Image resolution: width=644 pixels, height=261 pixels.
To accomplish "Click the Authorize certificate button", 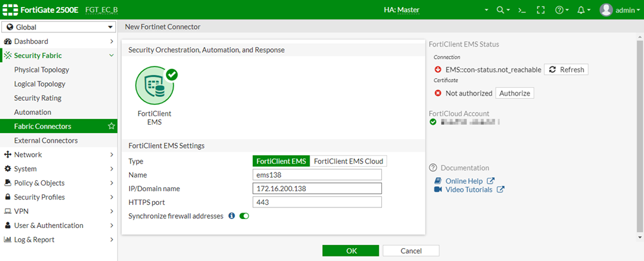I will [x=514, y=93].
